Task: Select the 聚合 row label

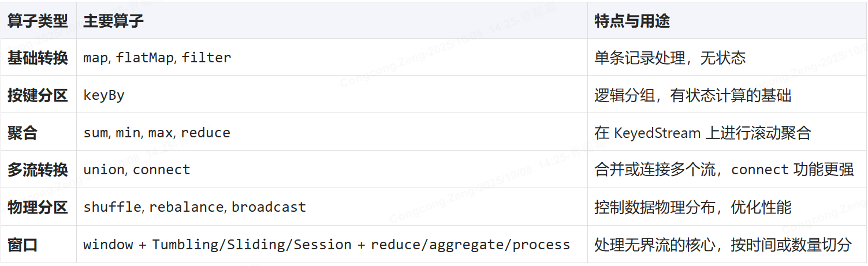Action: (23, 133)
